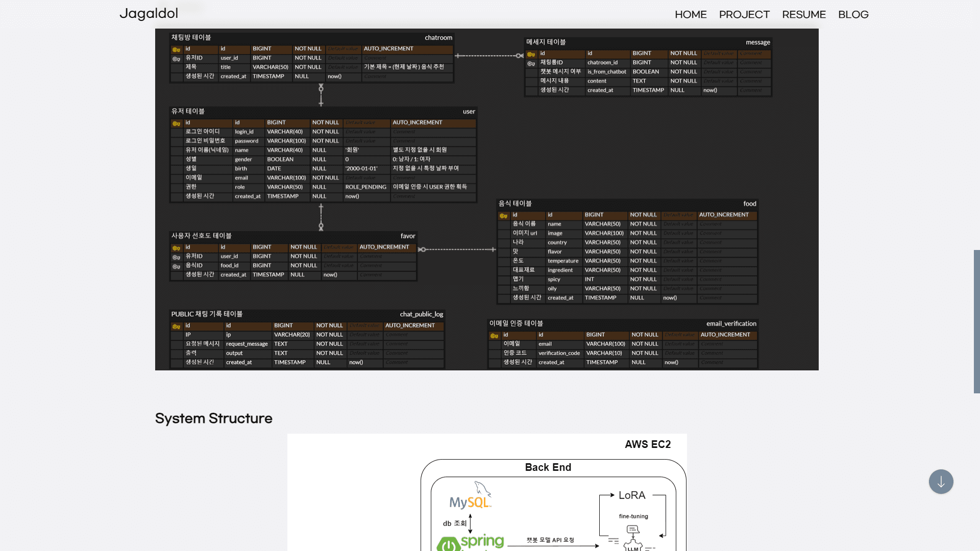Viewport: 980px width, 551px height.
Task: Click the Back End label
Action: (548, 467)
